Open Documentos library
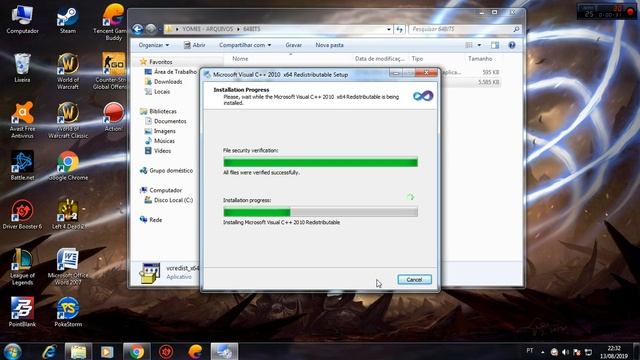 point(166,121)
